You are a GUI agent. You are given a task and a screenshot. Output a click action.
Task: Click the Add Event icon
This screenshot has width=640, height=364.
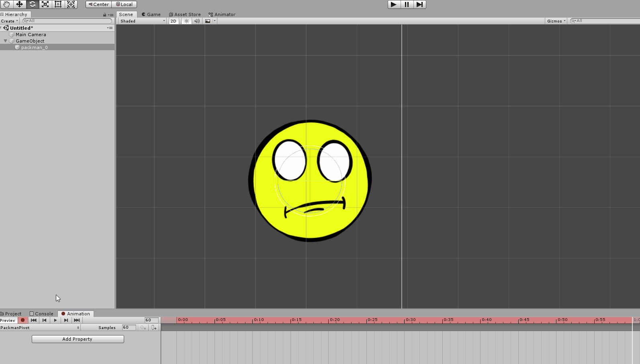[x=154, y=328]
